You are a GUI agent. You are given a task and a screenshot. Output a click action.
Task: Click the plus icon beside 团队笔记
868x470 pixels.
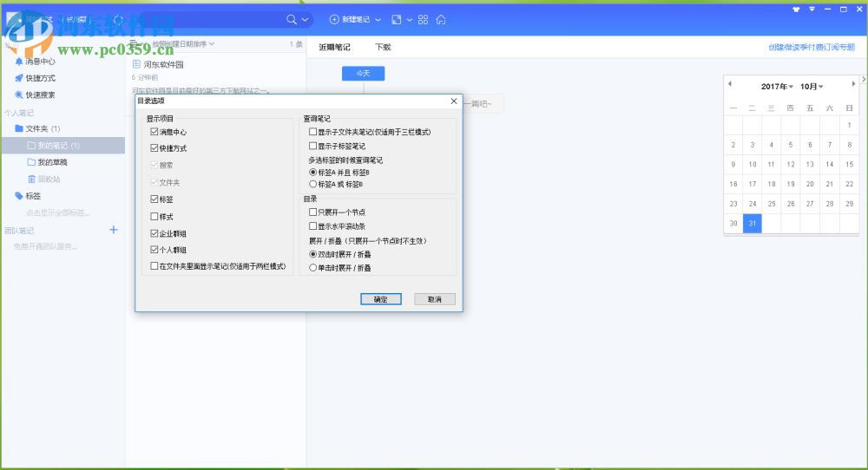114,230
